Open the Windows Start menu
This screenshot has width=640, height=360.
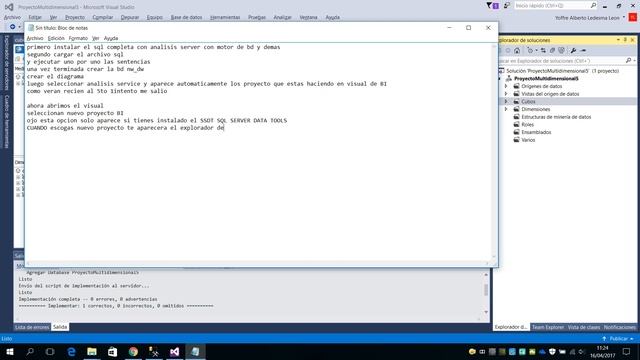tap(10, 351)
